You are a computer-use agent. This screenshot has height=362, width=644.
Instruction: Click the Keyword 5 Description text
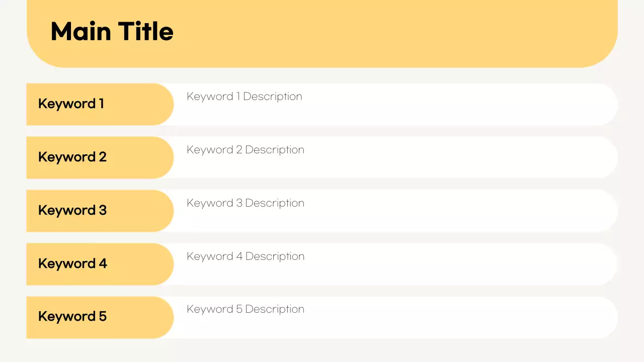coord(246,309)
